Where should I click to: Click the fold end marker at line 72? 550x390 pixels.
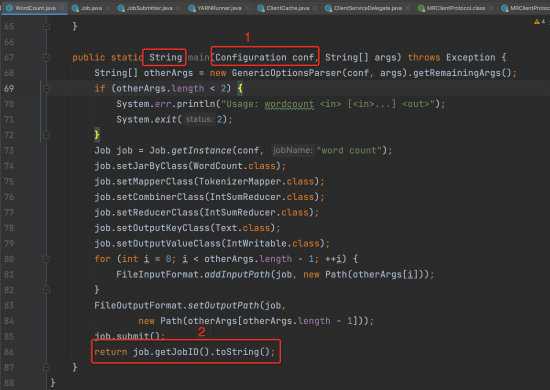click(46, 135)
